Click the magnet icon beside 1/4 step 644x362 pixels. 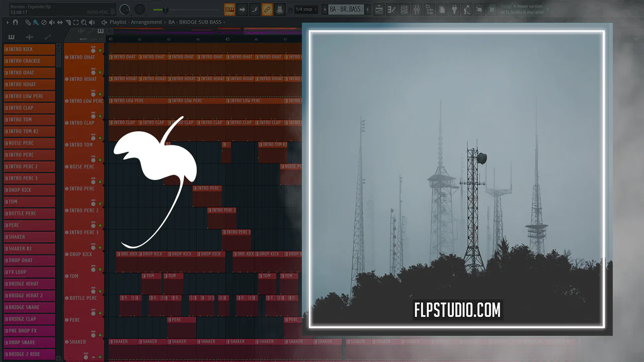click(290, 10)
